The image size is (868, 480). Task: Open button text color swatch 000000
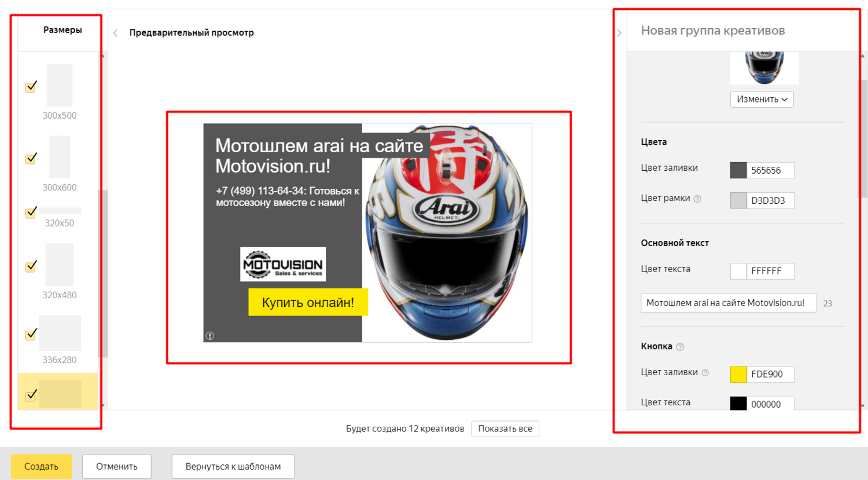[738, 404]
